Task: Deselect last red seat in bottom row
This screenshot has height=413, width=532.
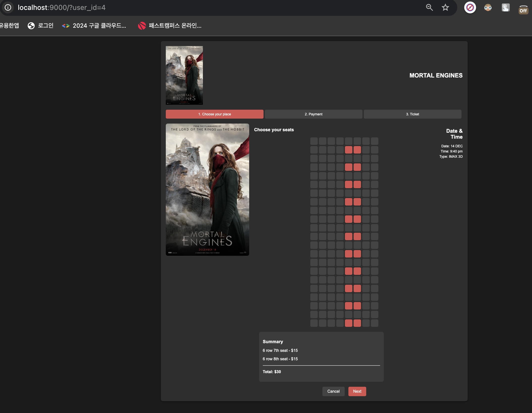Action: point(357,323)
